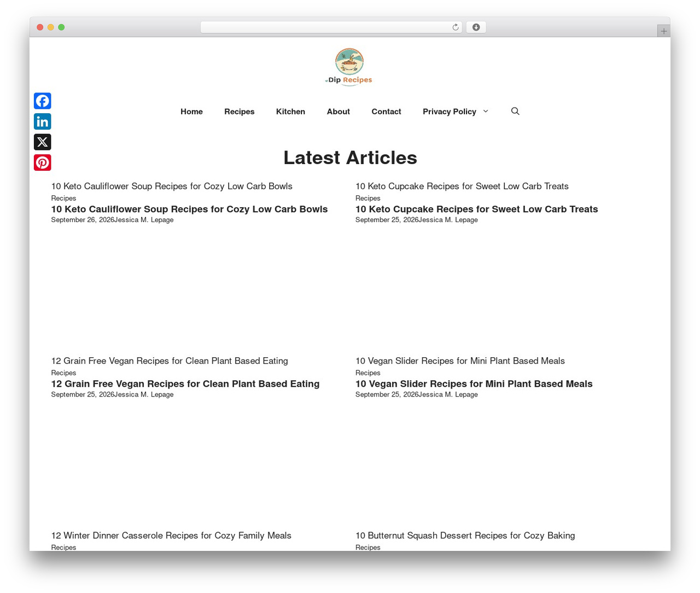Click Keto Cupcake Recipes image alt text

462,186
